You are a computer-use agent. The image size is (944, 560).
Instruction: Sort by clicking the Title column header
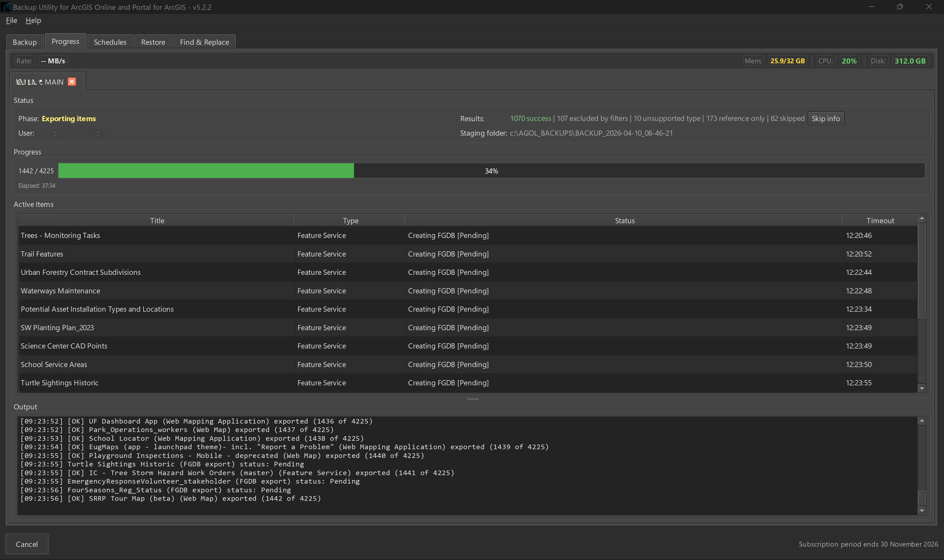pos(157,221)
